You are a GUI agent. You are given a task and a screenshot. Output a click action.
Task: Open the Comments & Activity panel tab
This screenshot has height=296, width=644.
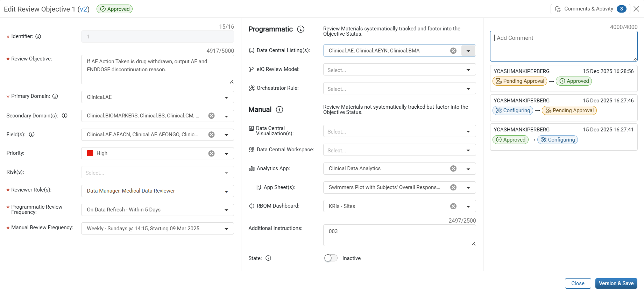click(590, 9)
